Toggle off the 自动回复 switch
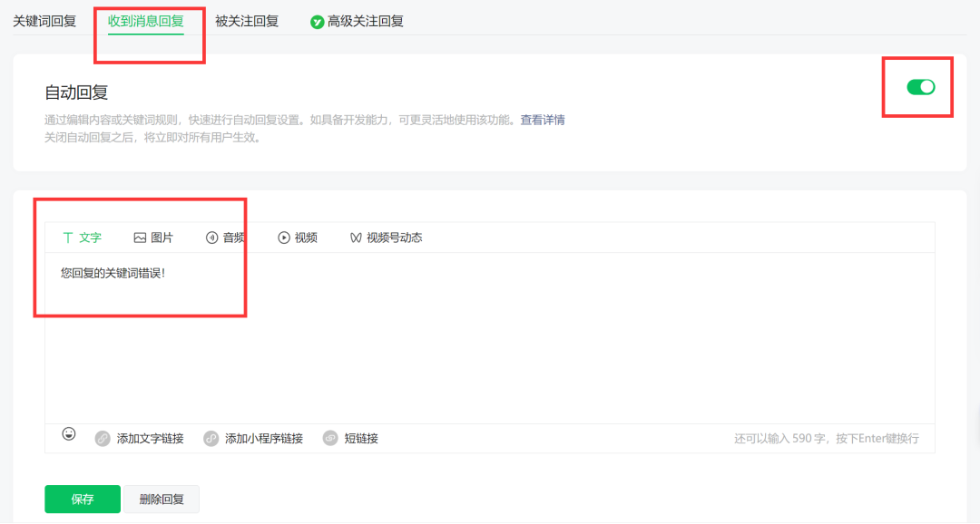Viewport: 980px width, 524px height. tap(919, 87)
